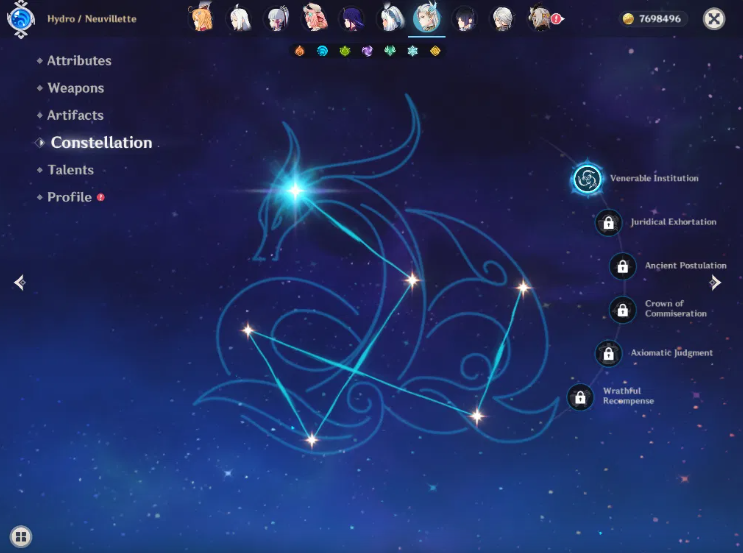The height and width of the screenshot is (553, 743).
Task: Go to next character with right arrow
Action: tap(715, 282)
